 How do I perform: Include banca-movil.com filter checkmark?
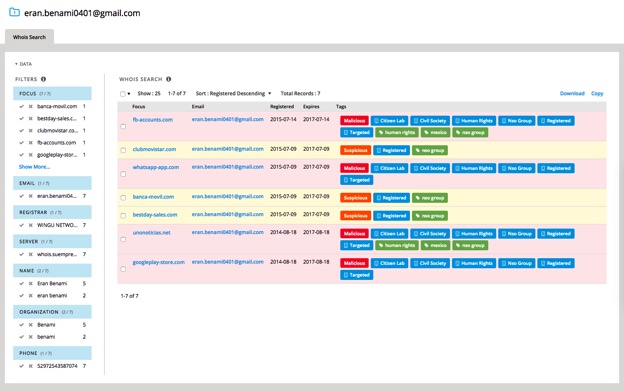point(21,107)
